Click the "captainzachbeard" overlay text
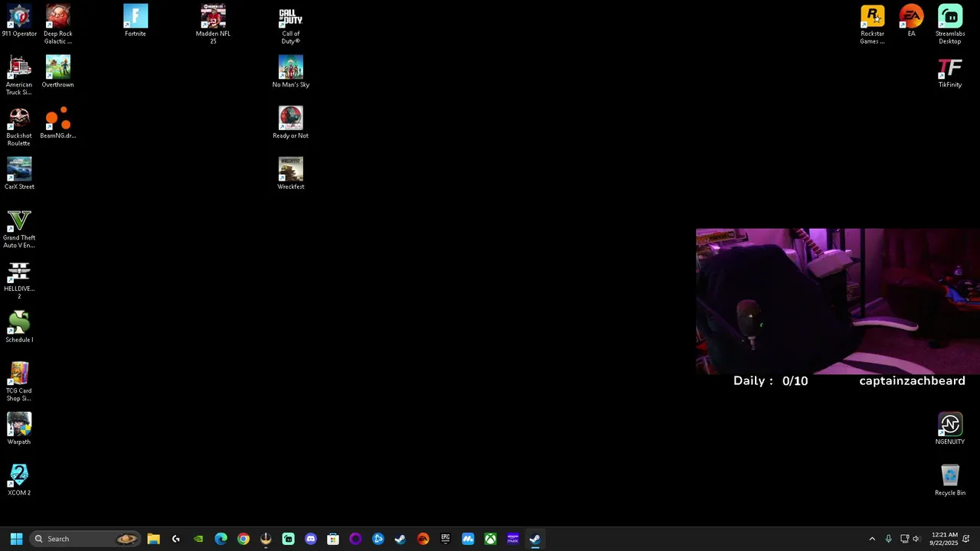 tap(912, 381)
